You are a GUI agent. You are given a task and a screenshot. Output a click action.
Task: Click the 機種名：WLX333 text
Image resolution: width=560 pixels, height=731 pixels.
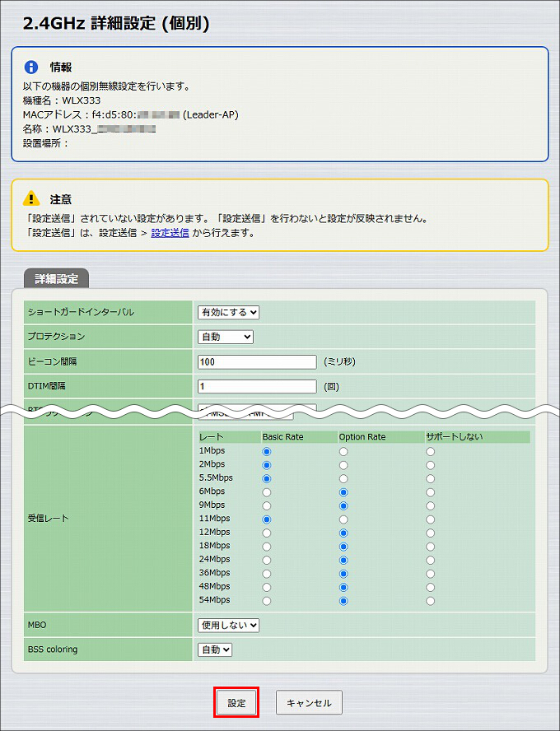pyautogui.click(x=62, y=100)
